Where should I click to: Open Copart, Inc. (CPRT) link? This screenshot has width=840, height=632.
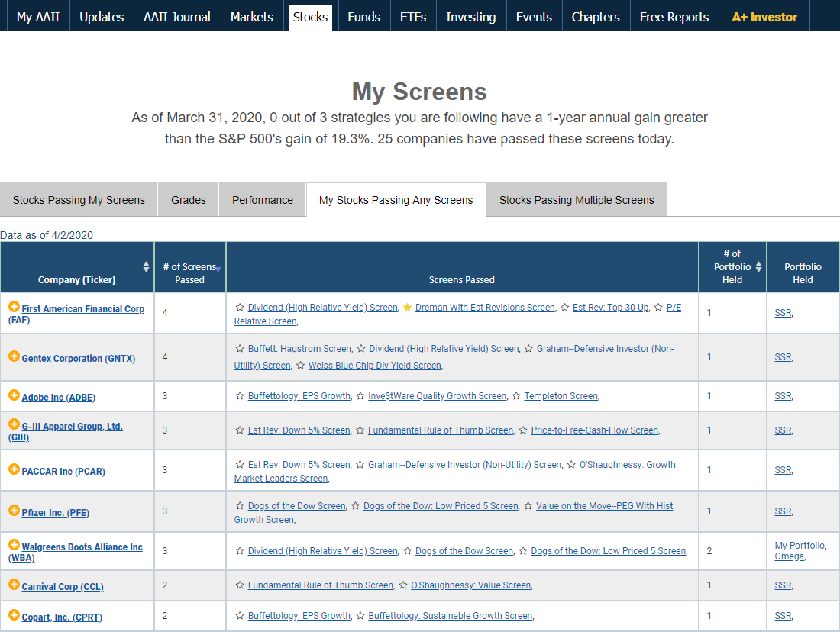tap(62, 617)
